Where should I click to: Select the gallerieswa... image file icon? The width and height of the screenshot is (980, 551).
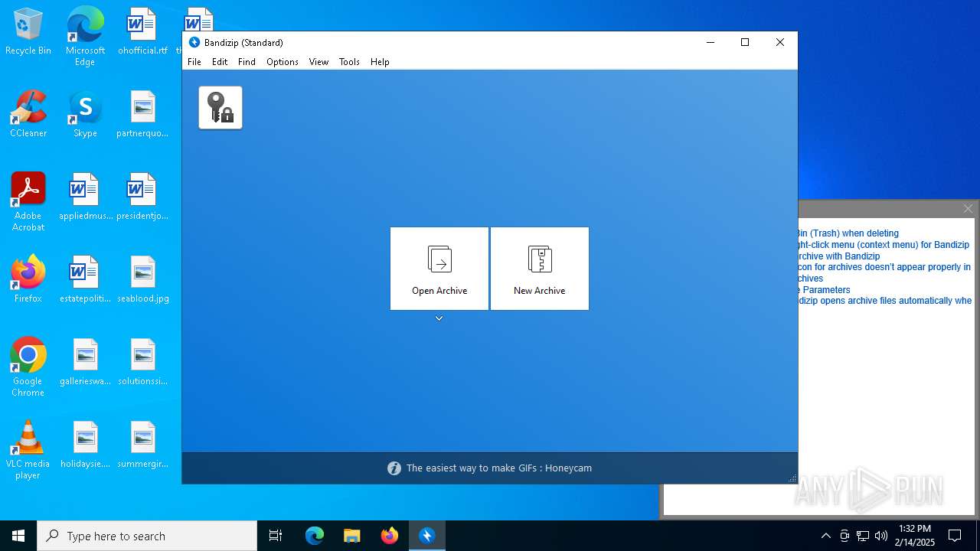click(85, 363)
